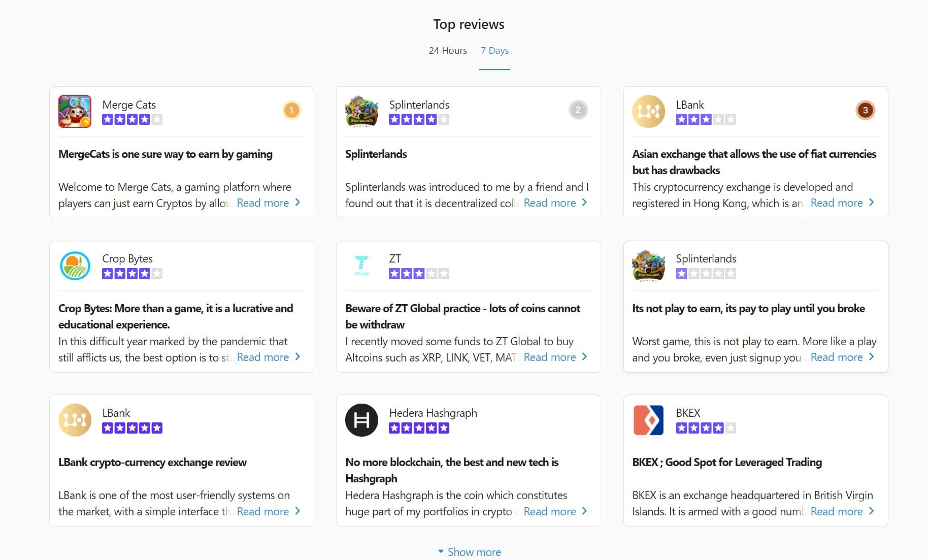Image resolution: width=928 pixels, height=560 pixels.
Task: Click LBank logo in five-star review
Action: 75,420
